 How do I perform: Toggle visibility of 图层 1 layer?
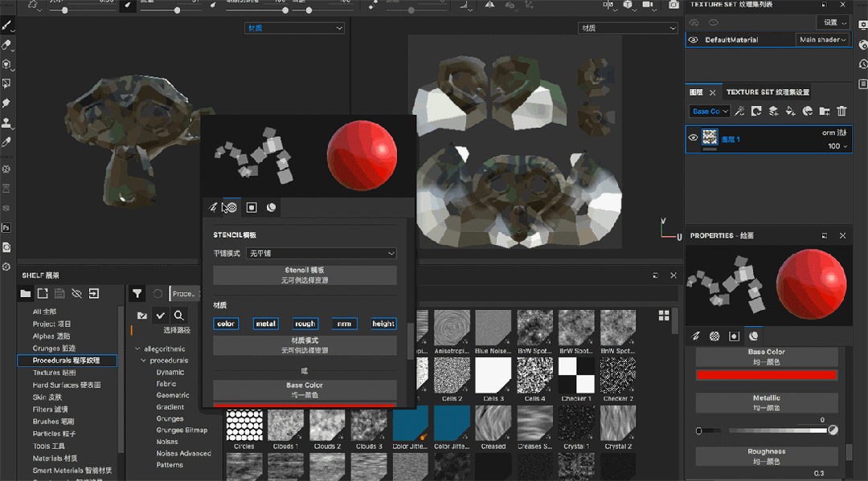point(693,137)
